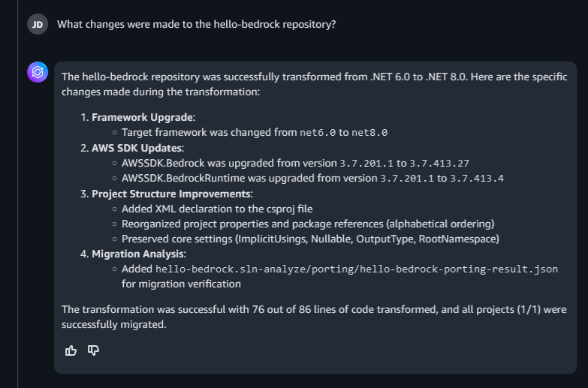Click the 76 out of 86 lines summary

(314, 310)
